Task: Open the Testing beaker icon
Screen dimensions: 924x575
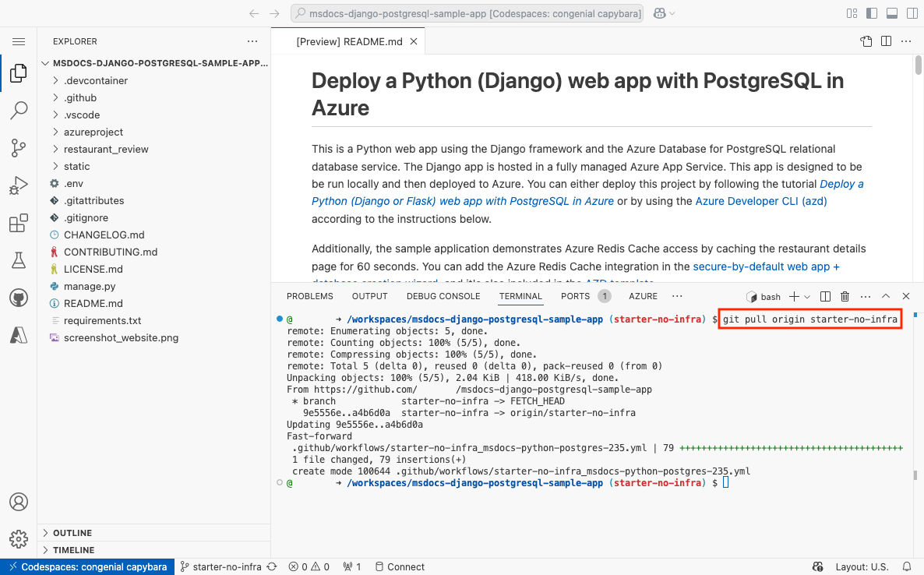Action: (x=19, y=259)
